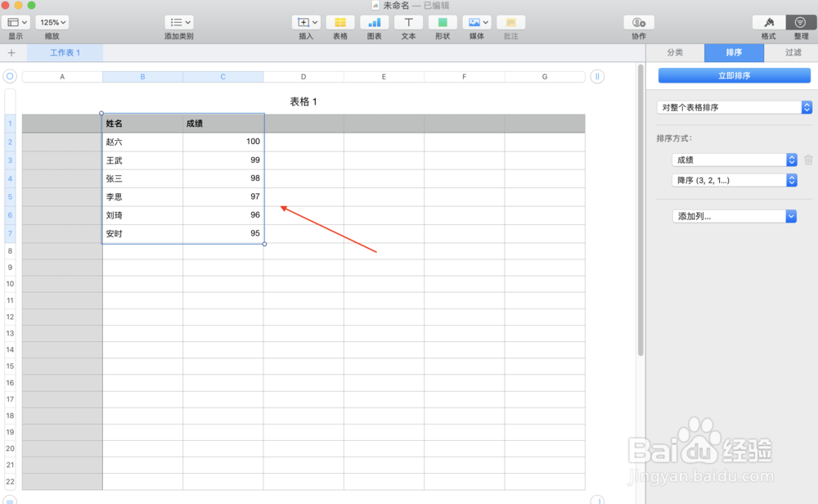
Task: Switch to the 分类 tab
Action: (x=675, y=52)
